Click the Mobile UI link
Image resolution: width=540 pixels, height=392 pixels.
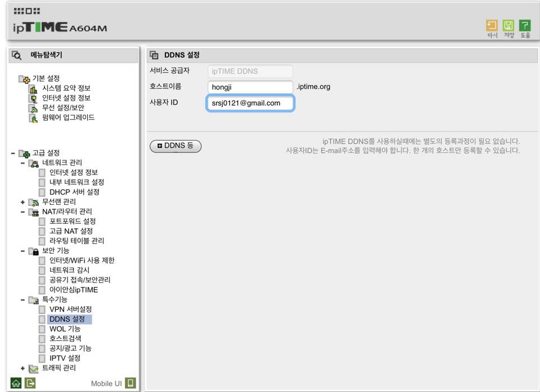pos(106,384)
